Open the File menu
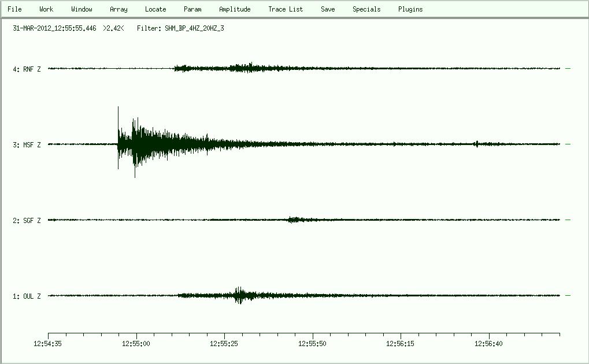The height and width of the screenshot is (364, 589). point(14,9)
